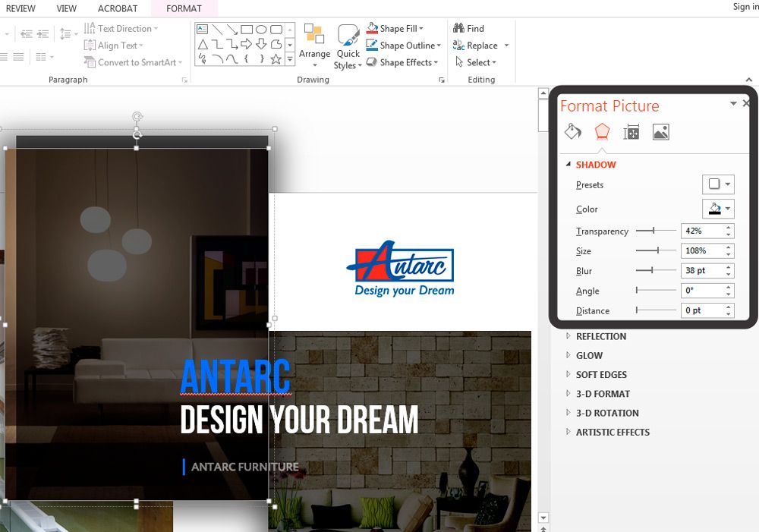Screen dimensions: 759x532
Task: Open shadow Presets dropdown
Action: click(718, 184)
